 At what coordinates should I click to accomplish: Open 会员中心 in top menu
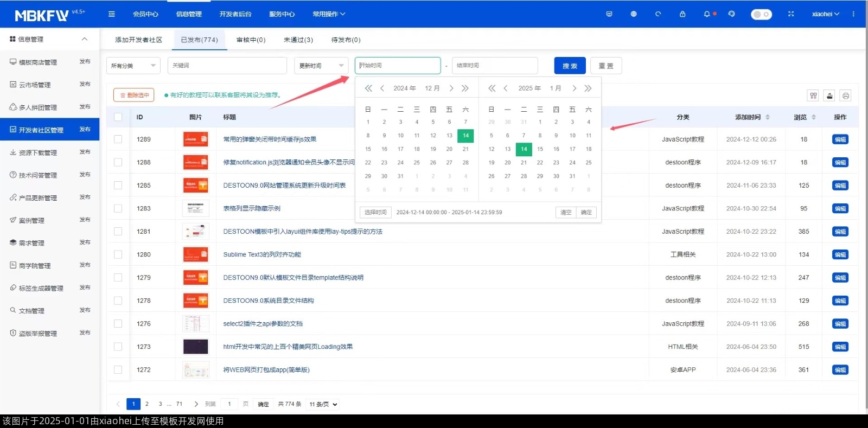pos(145,14)
